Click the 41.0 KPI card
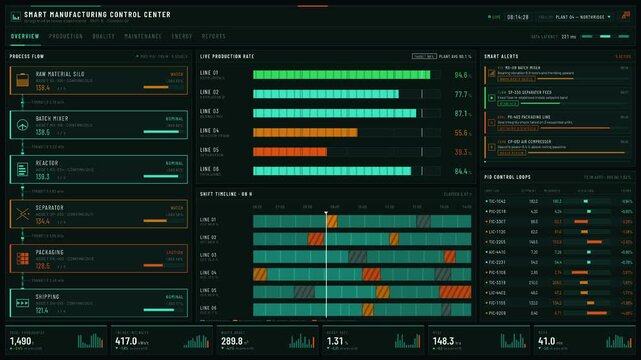The width and height of the screenshot is (641, 360). (x=585, y=340)
